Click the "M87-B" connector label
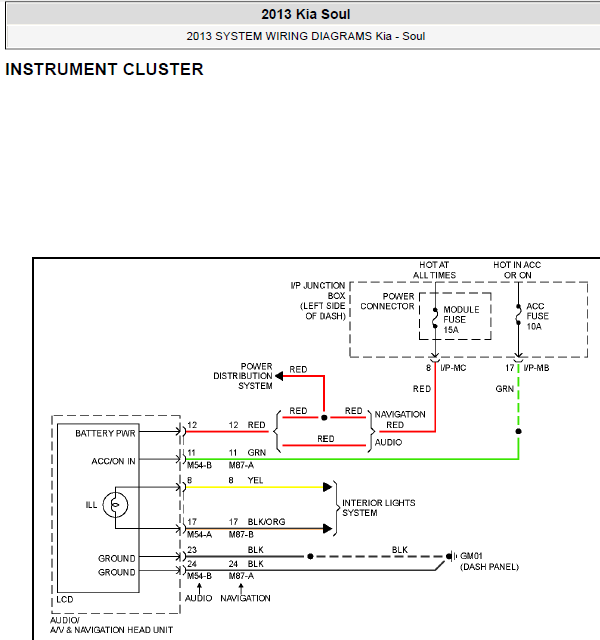 pyautogui.click(x=241, y=535)
